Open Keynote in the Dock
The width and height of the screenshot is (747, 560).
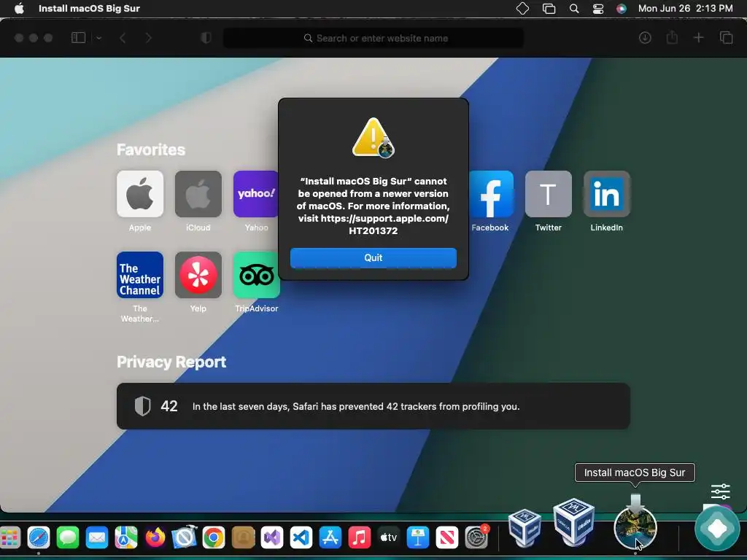click(x=418, y=538)
